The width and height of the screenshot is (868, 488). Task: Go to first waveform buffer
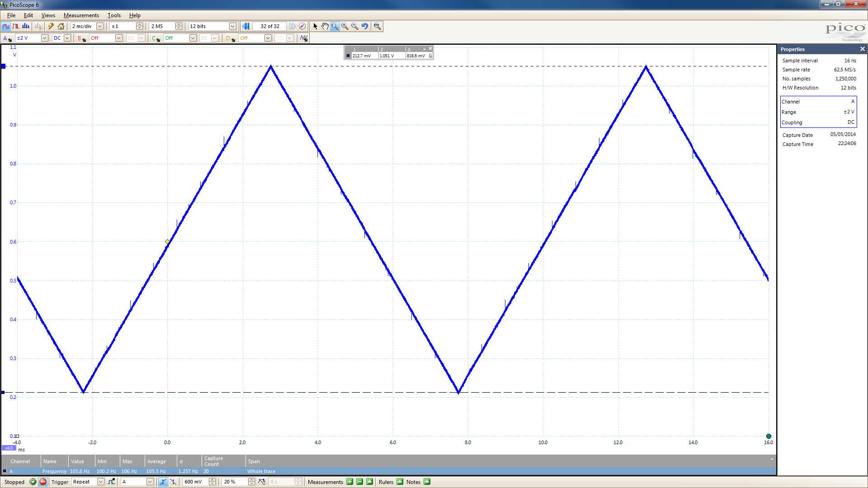pyautogui.click(x=245, y=26)
